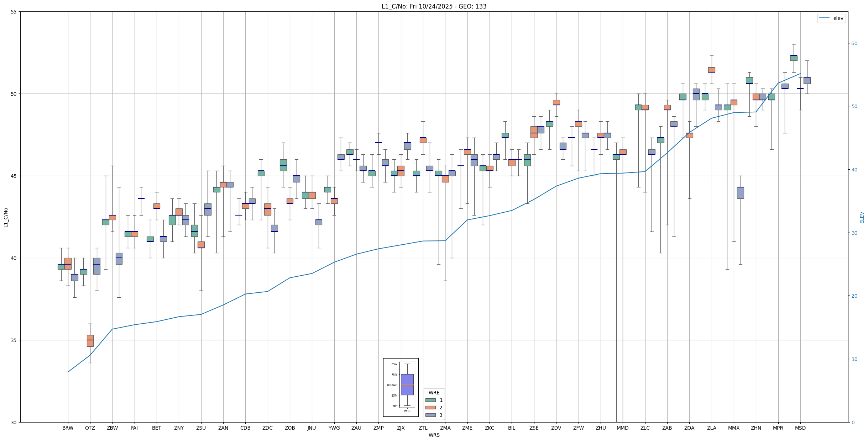Image resolution: width=868 pixels, height=441 pixels.
Task: Click the blue-gray MMX box near 44
Action: (740, 192)
